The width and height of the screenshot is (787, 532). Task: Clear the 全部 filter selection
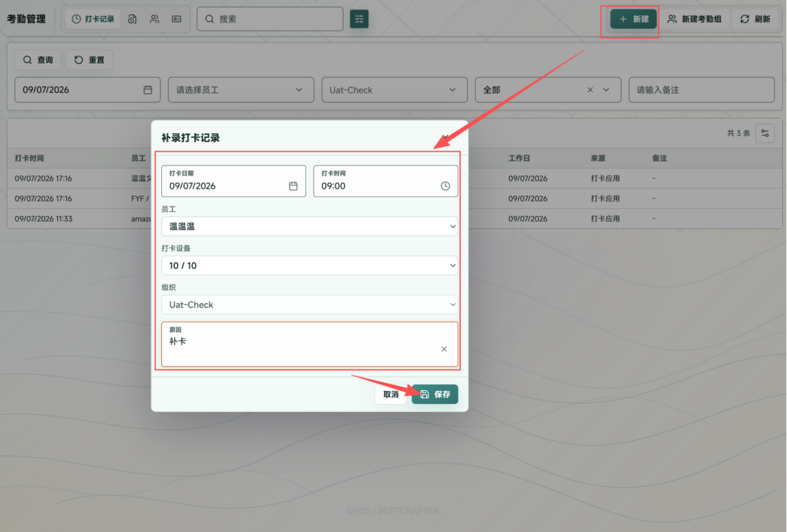coord(590,90)
